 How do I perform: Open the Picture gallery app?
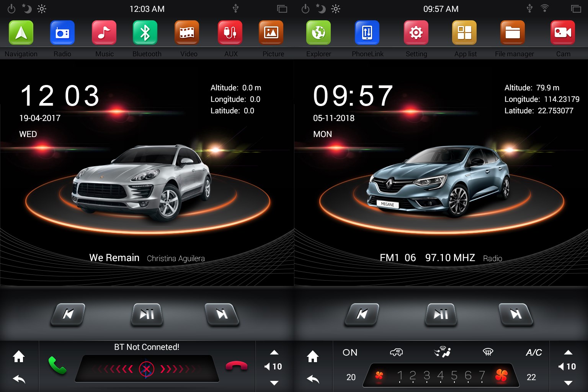pos(271,33)
